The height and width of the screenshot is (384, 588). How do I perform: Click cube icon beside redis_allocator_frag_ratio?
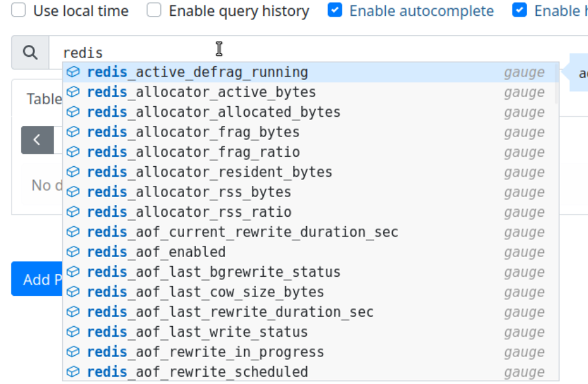click(x=73, y=152)
